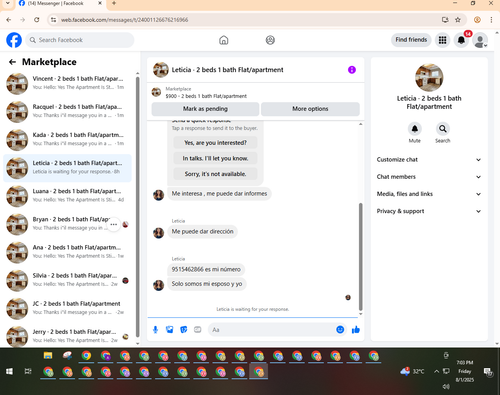Click Leticia's large profile picture in side panel
The width and height of the screenshot is (500, 395).
pos(429,78)
